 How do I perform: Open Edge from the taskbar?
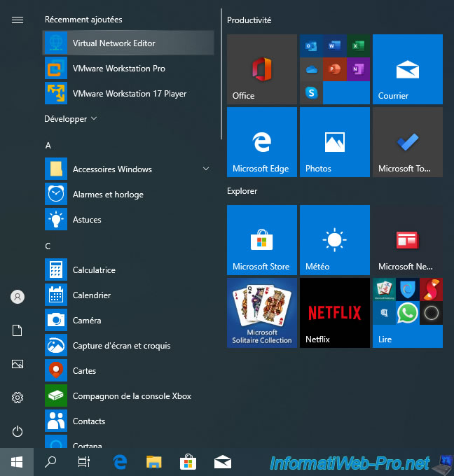(120, 462)
